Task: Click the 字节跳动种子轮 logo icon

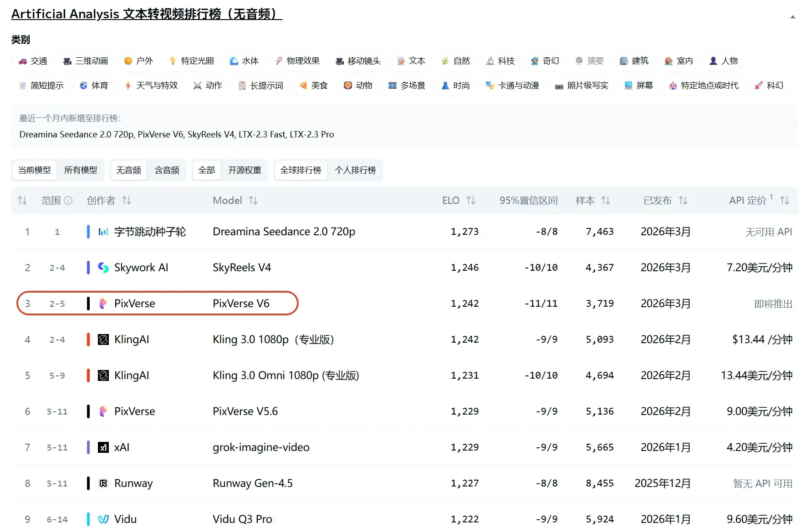Action: coord(103,232)
